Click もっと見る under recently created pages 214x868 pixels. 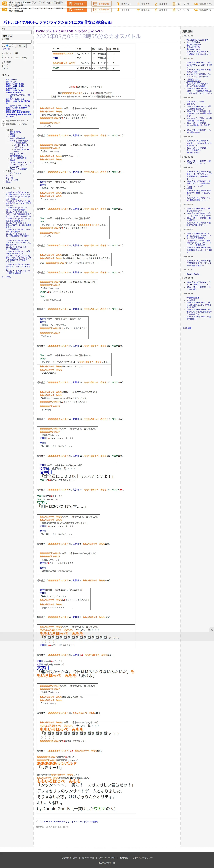pos(6,277)
